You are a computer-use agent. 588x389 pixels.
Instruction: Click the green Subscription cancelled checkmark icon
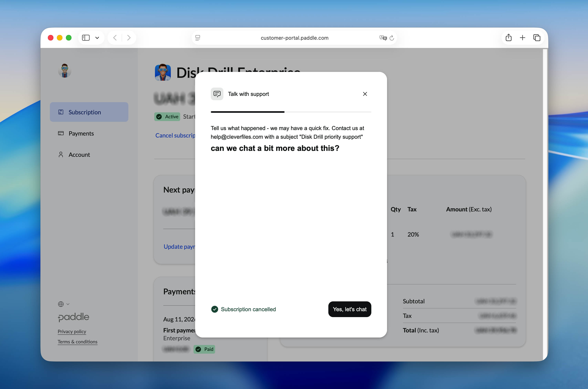215,309
